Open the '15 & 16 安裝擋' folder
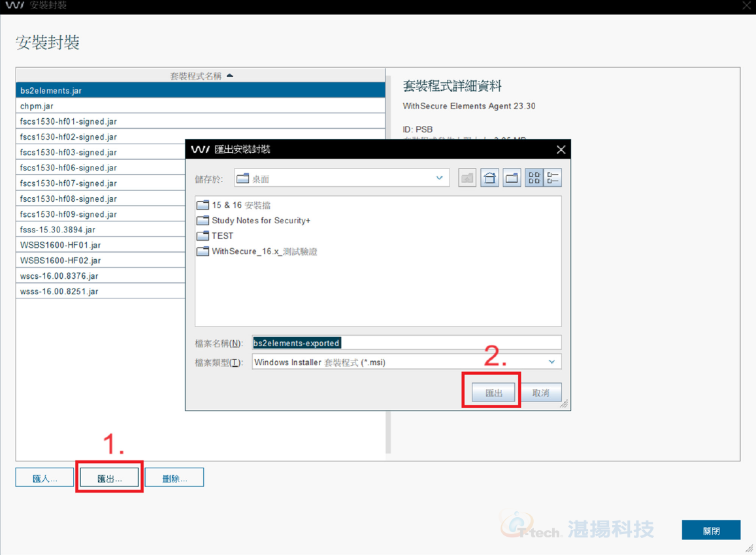This screenshot has width=756, height=555. 234,205
